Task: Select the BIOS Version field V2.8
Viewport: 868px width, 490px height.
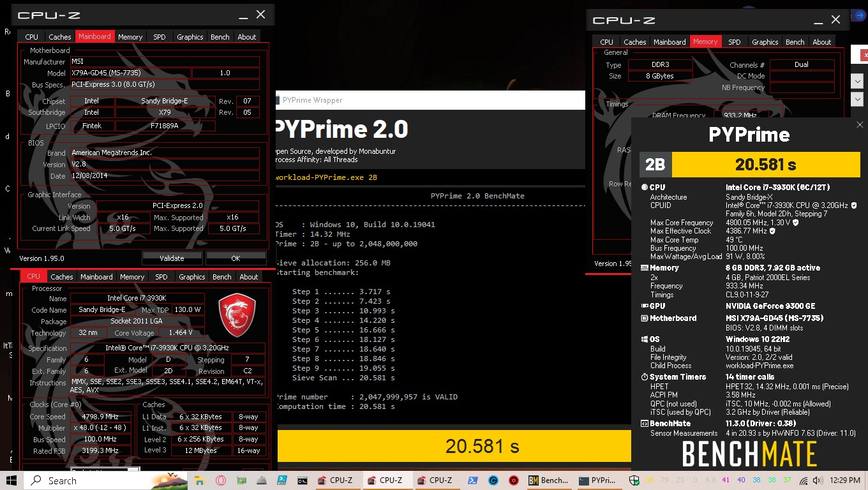Action: 165,165
